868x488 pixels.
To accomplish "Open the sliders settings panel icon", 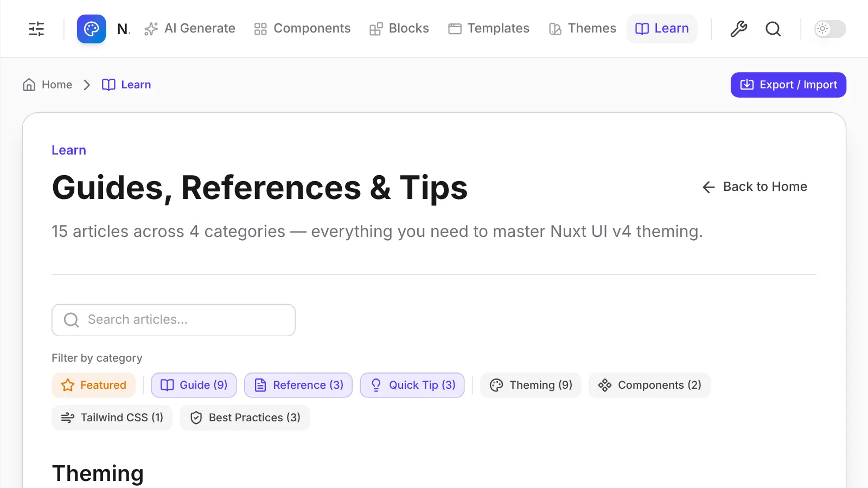I will click(x=36, y=29).
